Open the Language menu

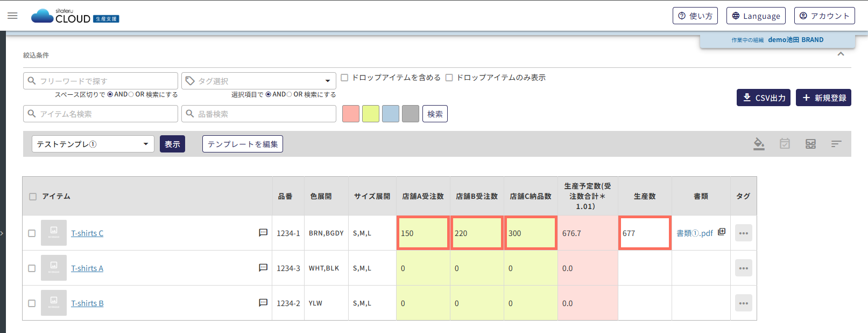(x=756, y=16)
